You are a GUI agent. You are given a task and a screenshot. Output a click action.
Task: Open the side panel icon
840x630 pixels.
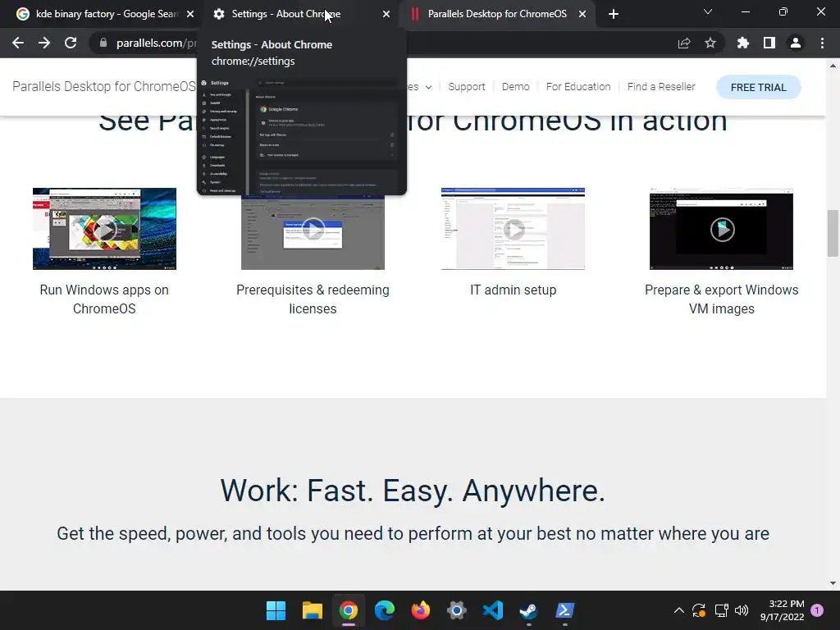769,43
